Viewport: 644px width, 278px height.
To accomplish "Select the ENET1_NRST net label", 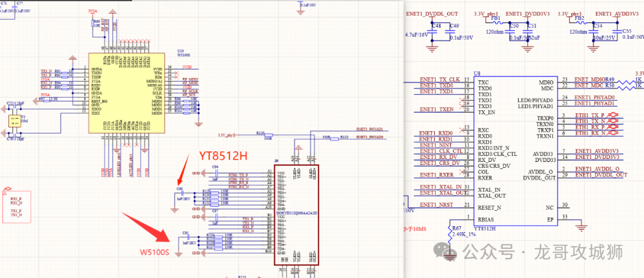I will 437,205.
